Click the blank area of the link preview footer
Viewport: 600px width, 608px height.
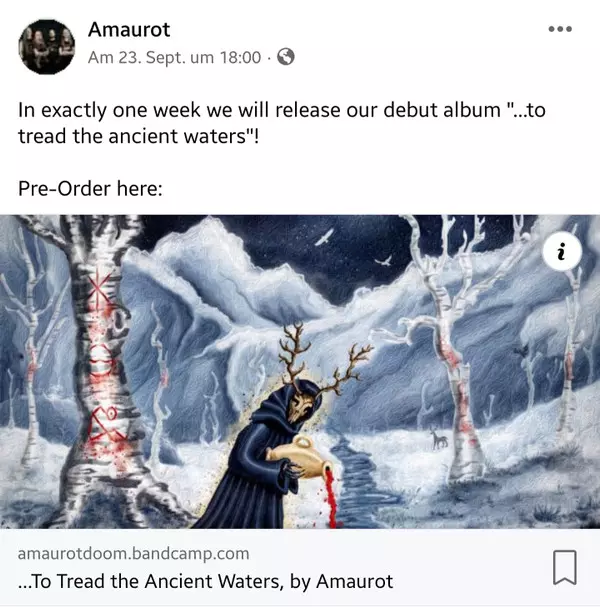(465, 567)
